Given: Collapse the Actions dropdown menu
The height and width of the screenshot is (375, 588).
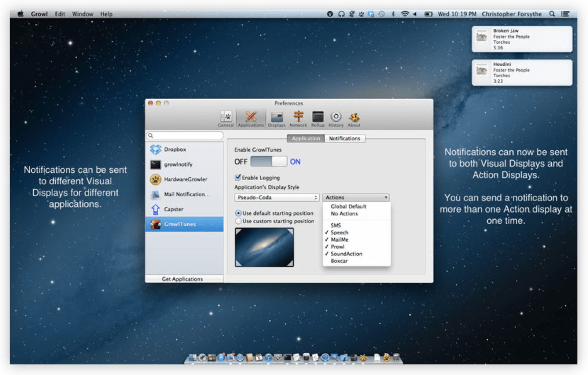Looking at the screenshot, I should coord(356,198).
